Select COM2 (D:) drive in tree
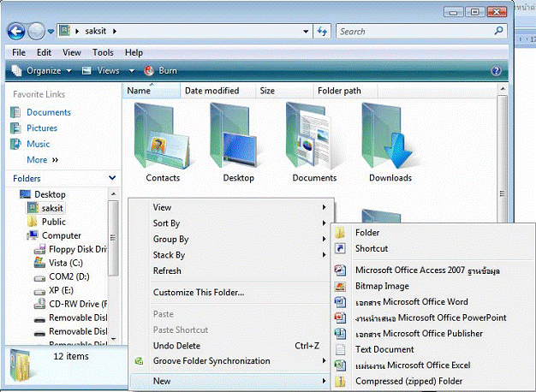 62,276
